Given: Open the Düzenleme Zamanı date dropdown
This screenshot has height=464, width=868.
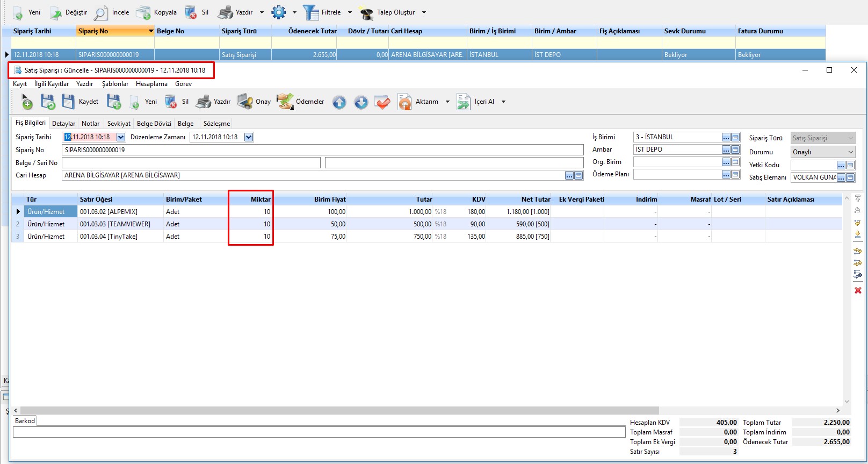Looking at the screenshot, I should point(249,137).
